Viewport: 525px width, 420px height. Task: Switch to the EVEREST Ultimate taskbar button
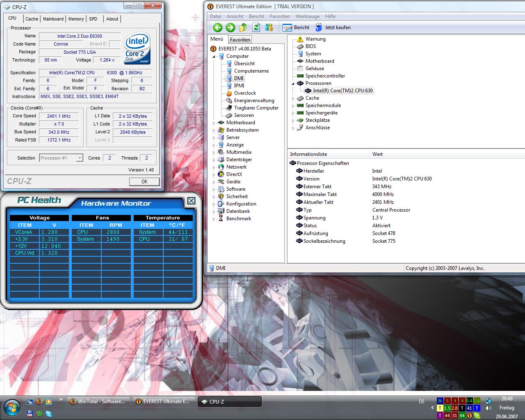click(x=164, y=402)
